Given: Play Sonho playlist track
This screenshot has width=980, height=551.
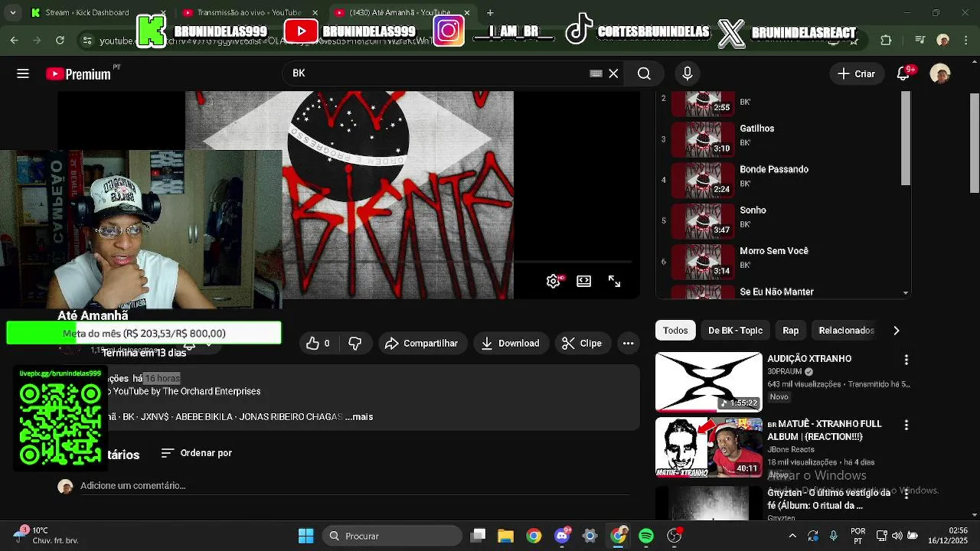Looking at the screenshot, I should (781, 220).
